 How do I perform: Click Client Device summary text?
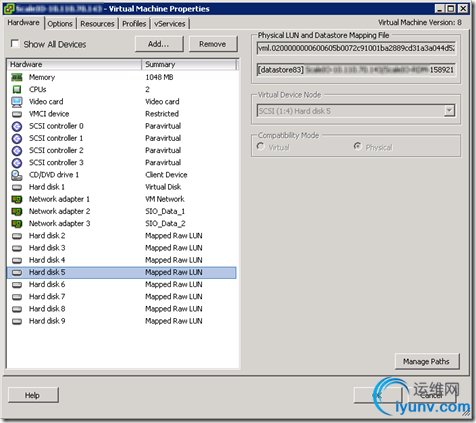[x=166, y=175]
